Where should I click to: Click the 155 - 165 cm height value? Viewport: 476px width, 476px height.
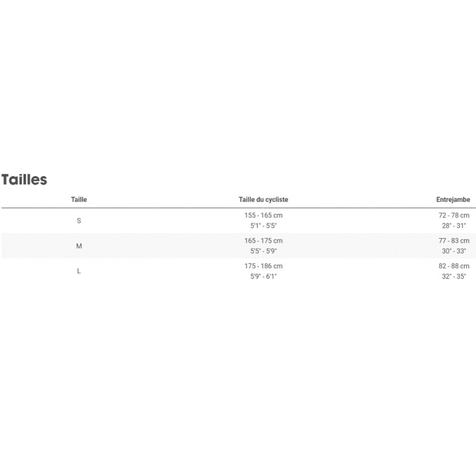click(264, 215)
